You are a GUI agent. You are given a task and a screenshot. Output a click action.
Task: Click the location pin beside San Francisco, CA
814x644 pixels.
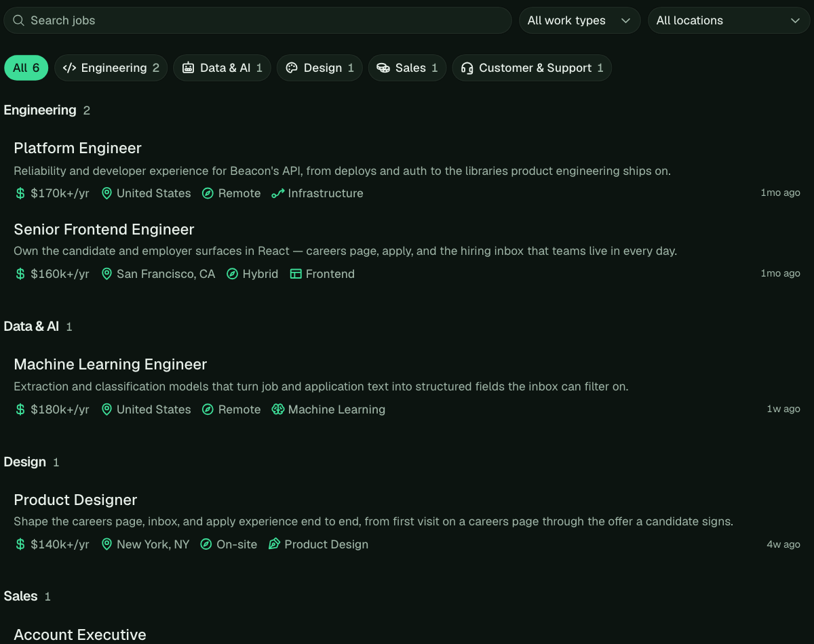[106, 274]
